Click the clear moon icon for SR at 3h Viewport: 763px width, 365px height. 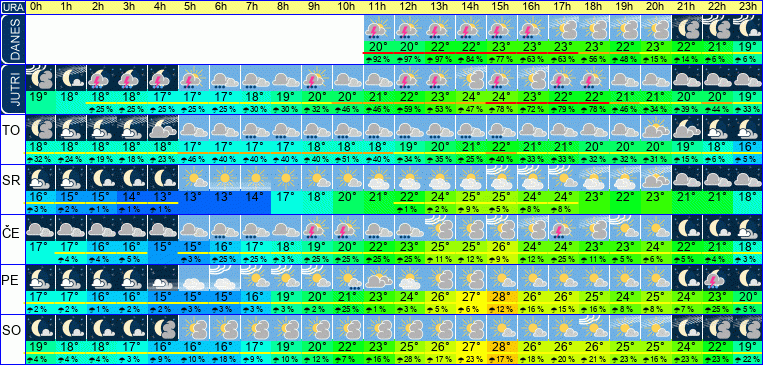pyautogui.click(x=132, y=178)
